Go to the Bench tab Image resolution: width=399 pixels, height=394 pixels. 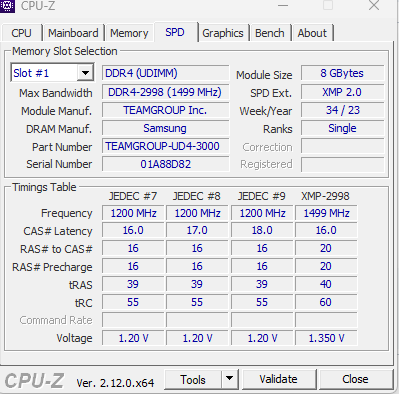270,33
